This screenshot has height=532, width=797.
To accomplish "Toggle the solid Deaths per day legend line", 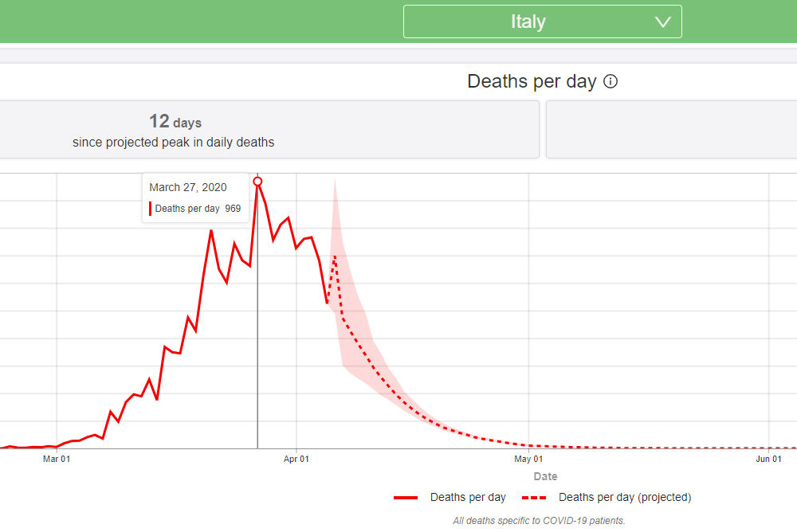I will click(406, 498).
